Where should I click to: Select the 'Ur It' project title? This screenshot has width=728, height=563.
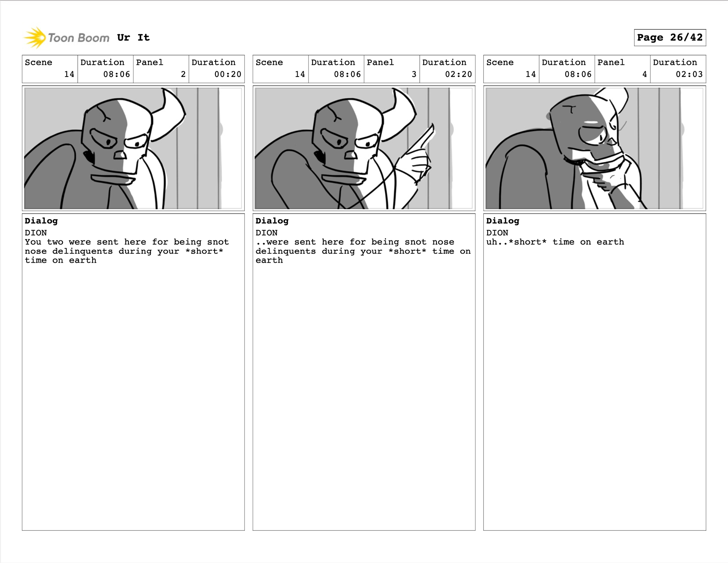point(133,38)
